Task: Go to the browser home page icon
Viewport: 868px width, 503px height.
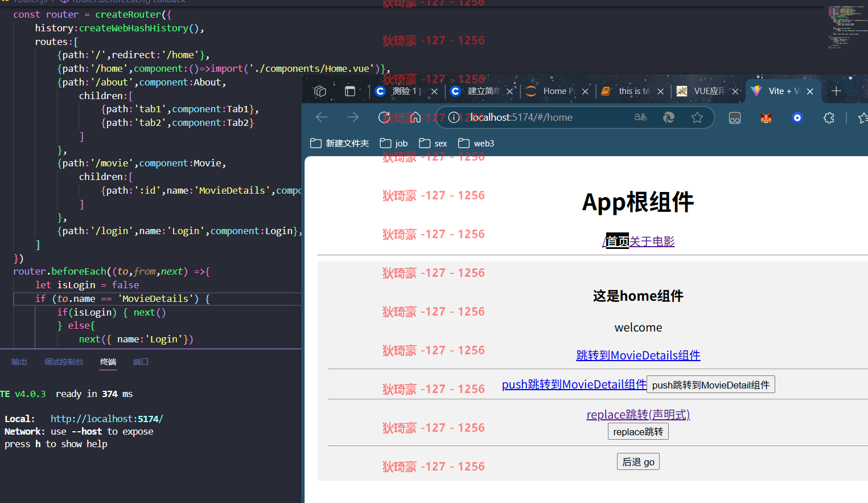Action: coord(416,117)
